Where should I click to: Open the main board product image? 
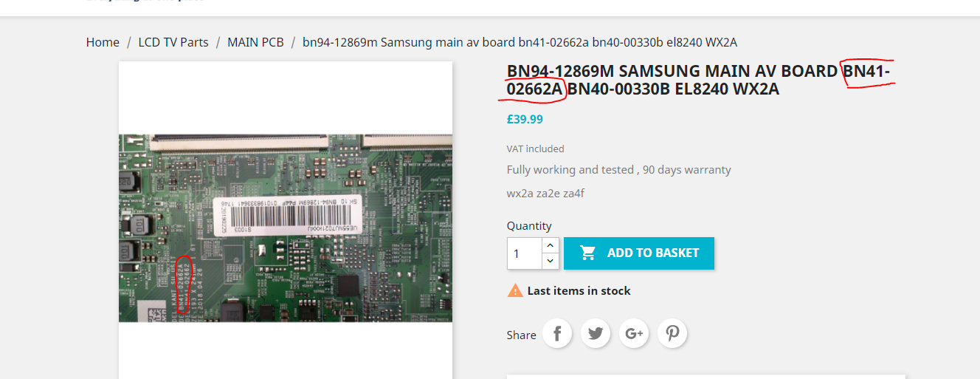(286, 228)
